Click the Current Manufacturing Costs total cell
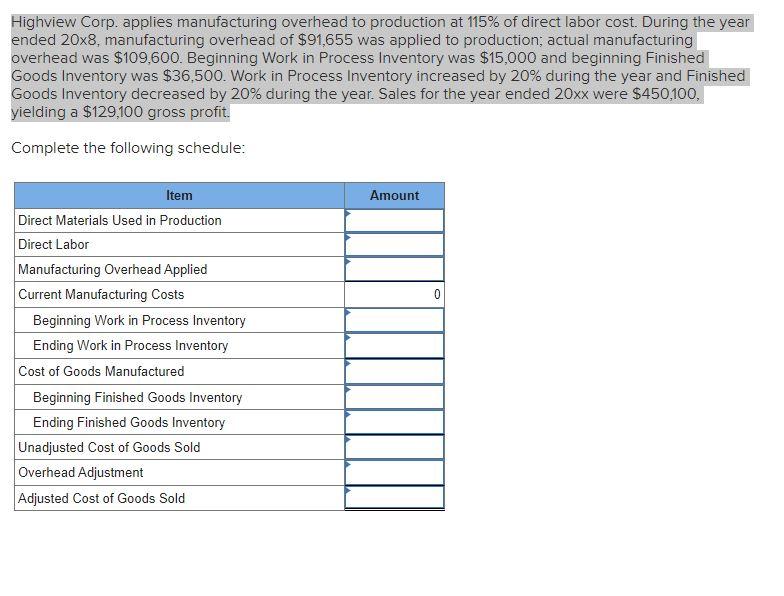This screenshot has height=596, width=784. click(x=394, y=294)
